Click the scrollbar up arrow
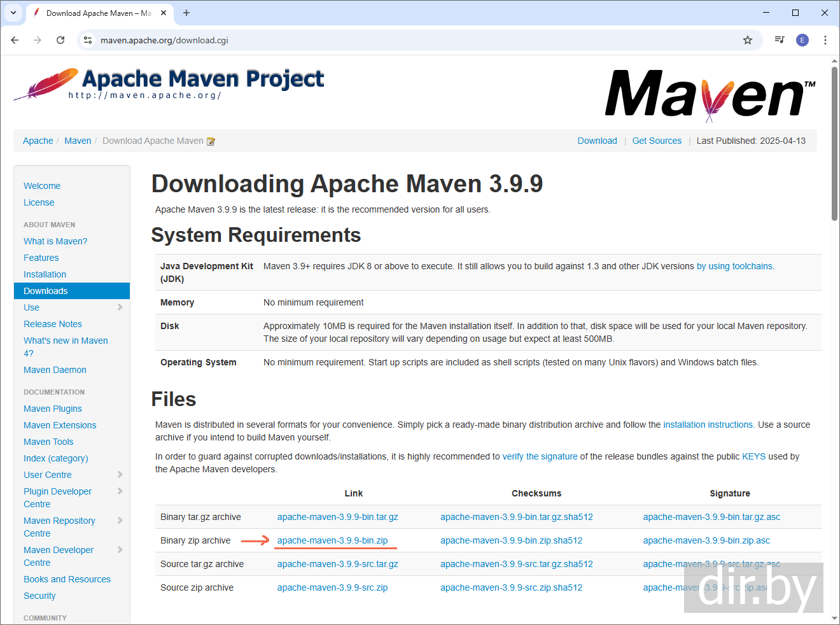This screenshot has height=625, width=840. (x=834, y=61)
